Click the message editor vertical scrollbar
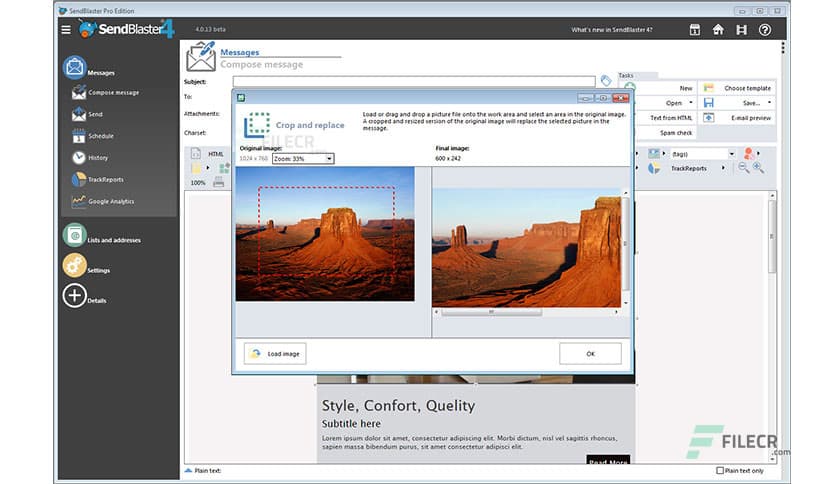Image resolution: width=836 pixels, height=484 pixels. (x=772, y=327)
